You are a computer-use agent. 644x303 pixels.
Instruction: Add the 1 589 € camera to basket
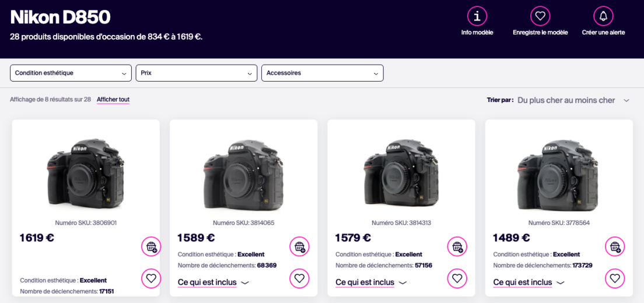[299, 247]
